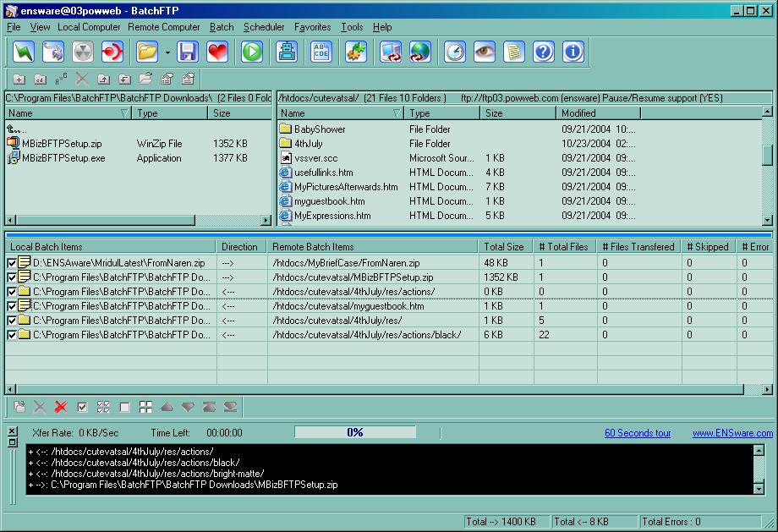Expand the arrow beside the open folder icon
This screenshot has width=778, height=532.
pos(167,52)
